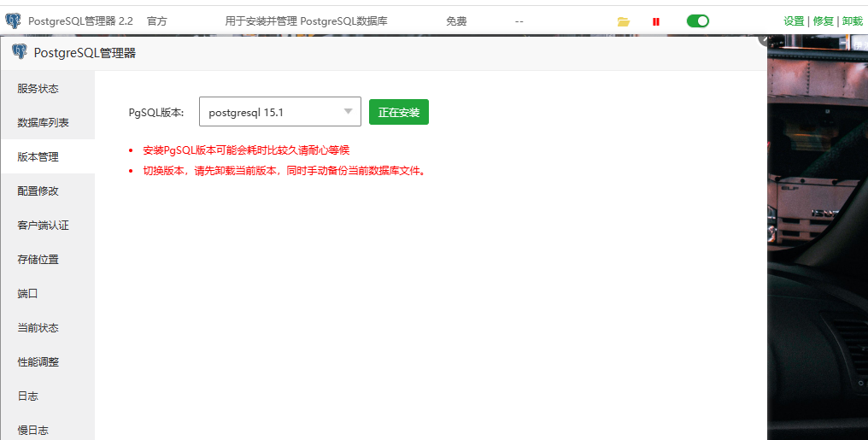Image resolution: width=868 pixels, height=440 pixels.
Task: Go to the 配置修改 tab
Action: pyautogui.click(x=48, y=191)
